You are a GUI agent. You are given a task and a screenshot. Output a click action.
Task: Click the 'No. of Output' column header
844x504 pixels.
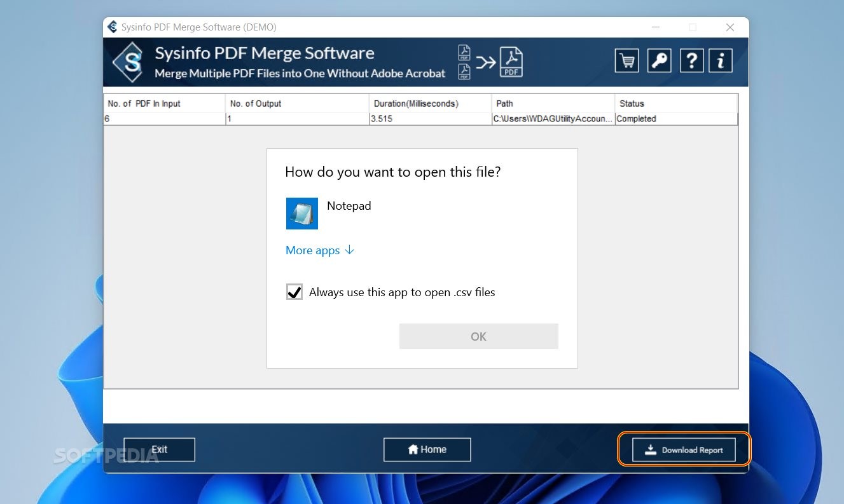click(298, 104)
